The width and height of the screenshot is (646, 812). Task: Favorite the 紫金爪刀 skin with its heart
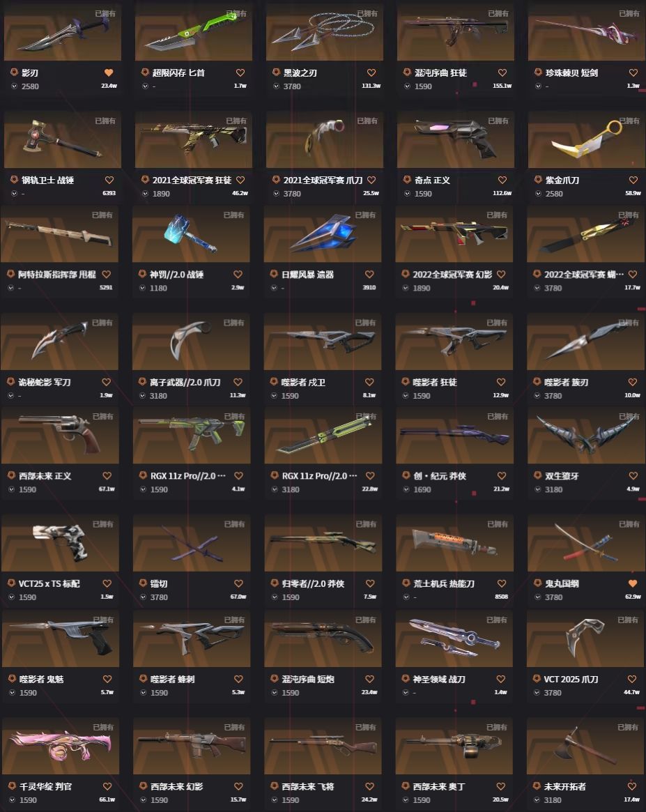pyautogui.click(x=633, y=180)
